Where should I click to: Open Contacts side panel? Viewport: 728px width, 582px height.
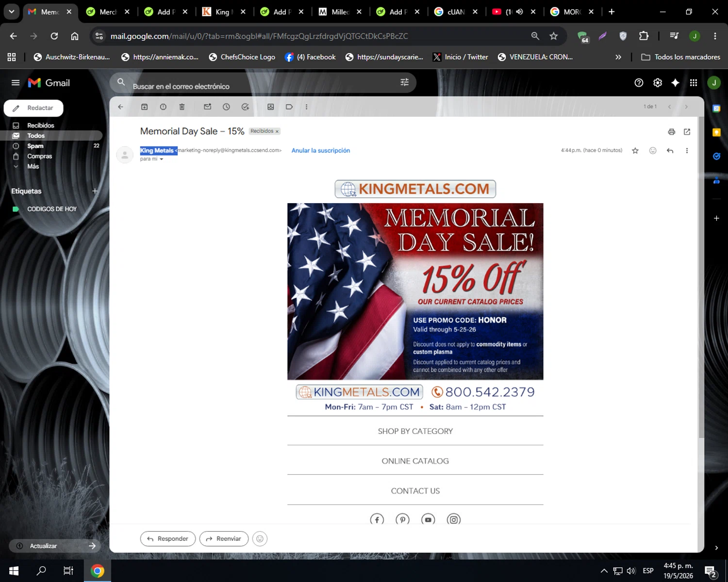[x=716, y=180]
